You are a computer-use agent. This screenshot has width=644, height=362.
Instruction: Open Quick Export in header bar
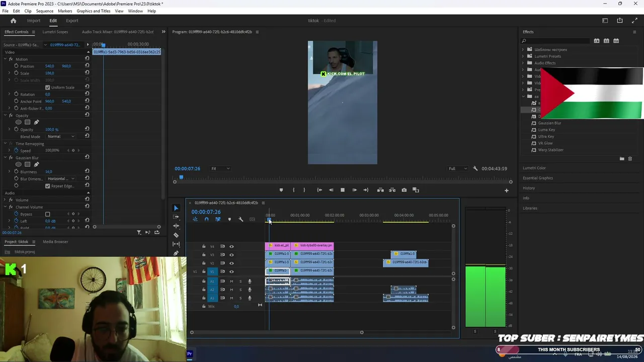coord(620,21)
